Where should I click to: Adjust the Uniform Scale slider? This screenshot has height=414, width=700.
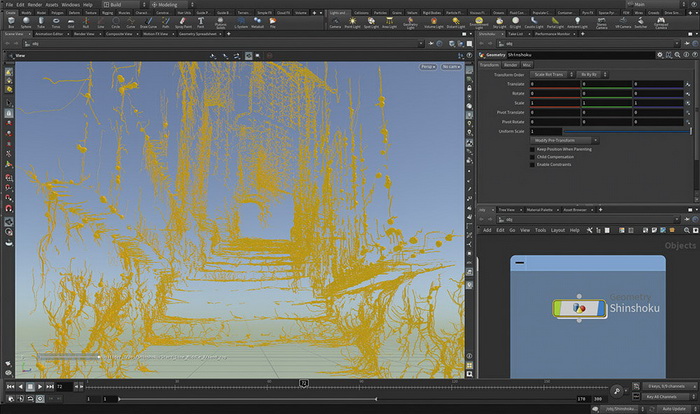click(626, 131)
